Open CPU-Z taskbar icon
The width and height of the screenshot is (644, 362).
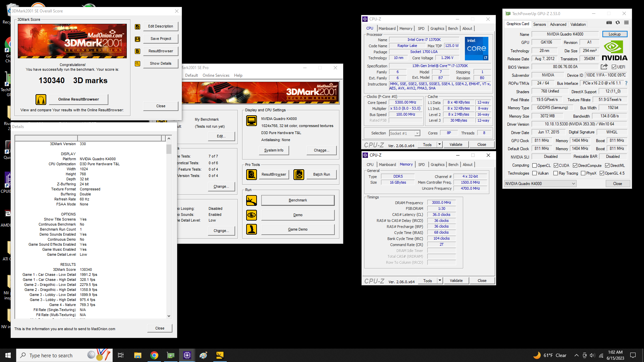pyautogui.click(x=187, y=355)
